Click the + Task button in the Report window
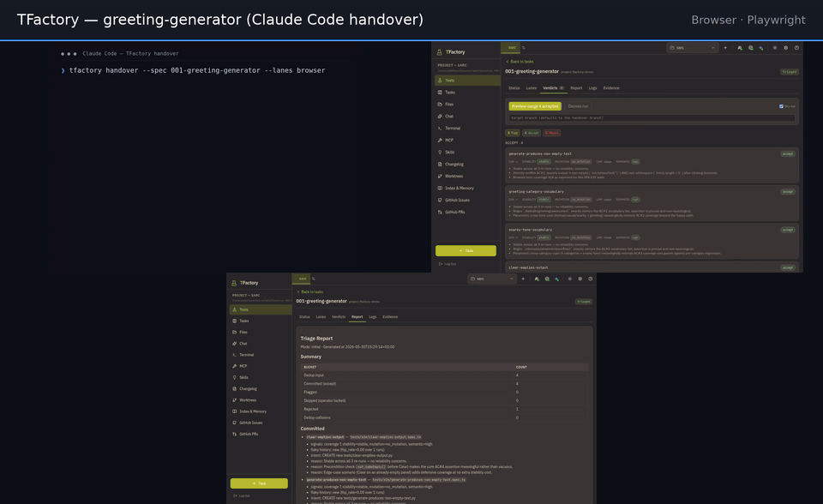Image resolution: width=823 pixels, height=504 pixels. pos(259,483)
